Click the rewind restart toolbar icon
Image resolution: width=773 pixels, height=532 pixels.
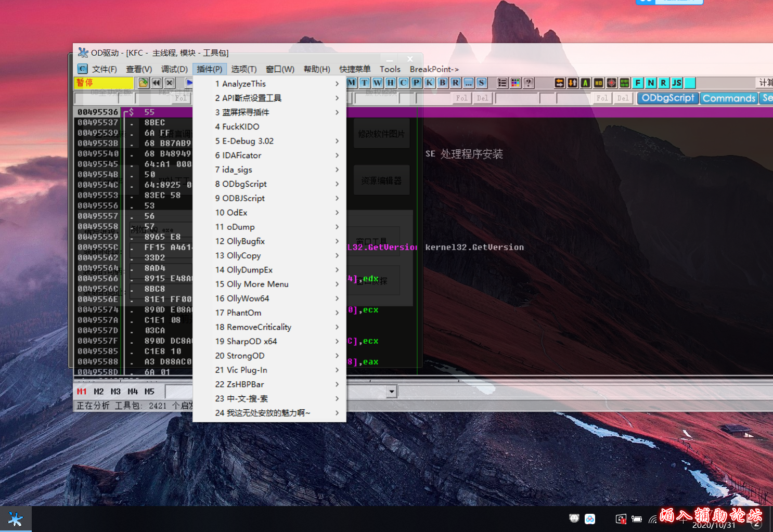click(x=156, y=83)
